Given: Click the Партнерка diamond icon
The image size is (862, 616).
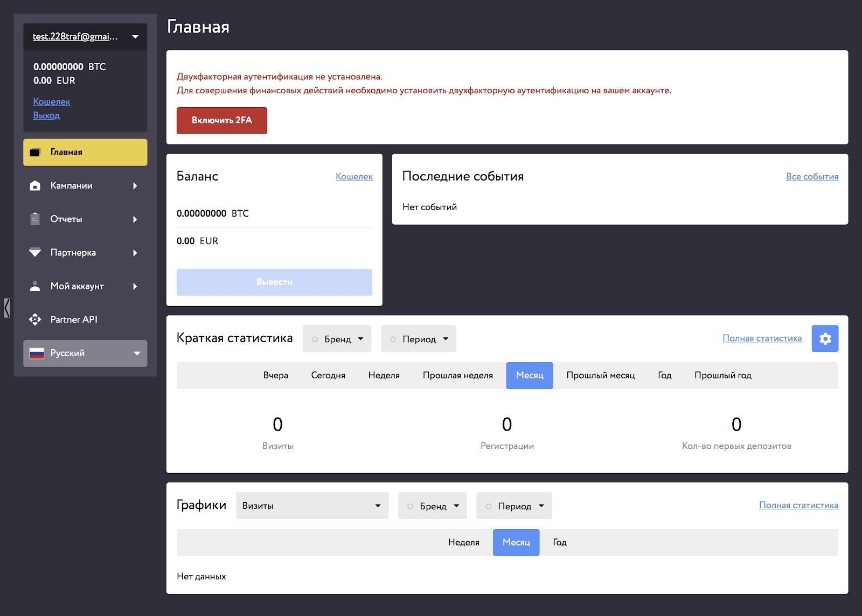Looking at the screenshot, I should click(35, 252).
